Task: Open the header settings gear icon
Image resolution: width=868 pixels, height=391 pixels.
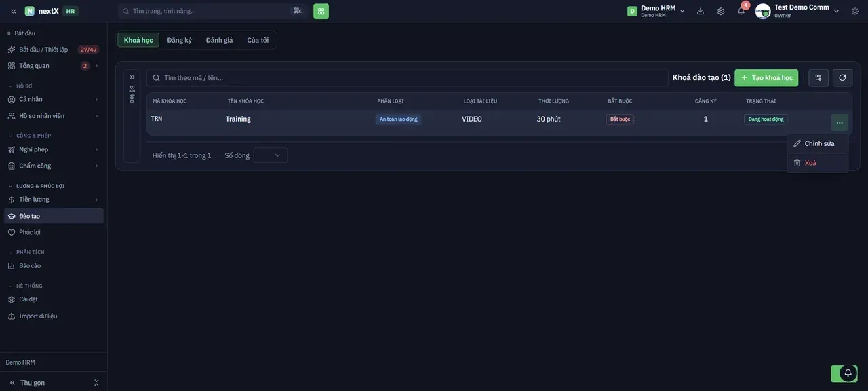Action: click(x=721, y=11)
